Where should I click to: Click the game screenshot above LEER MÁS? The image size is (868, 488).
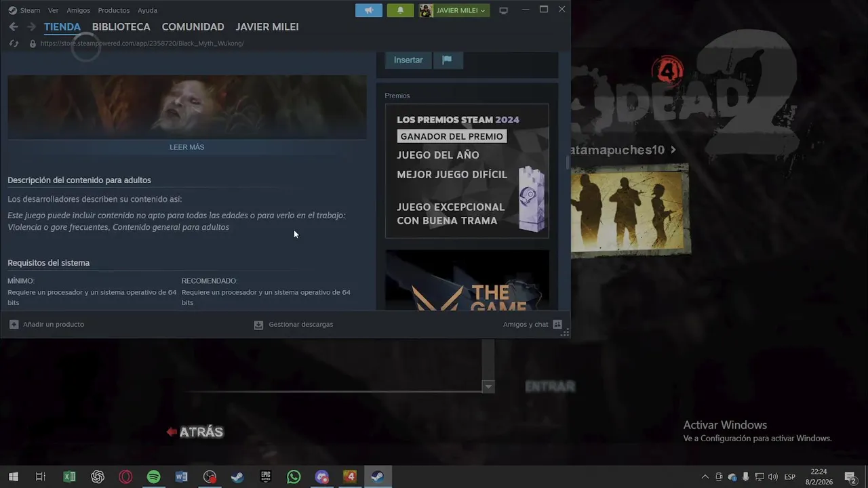[187, 106]
